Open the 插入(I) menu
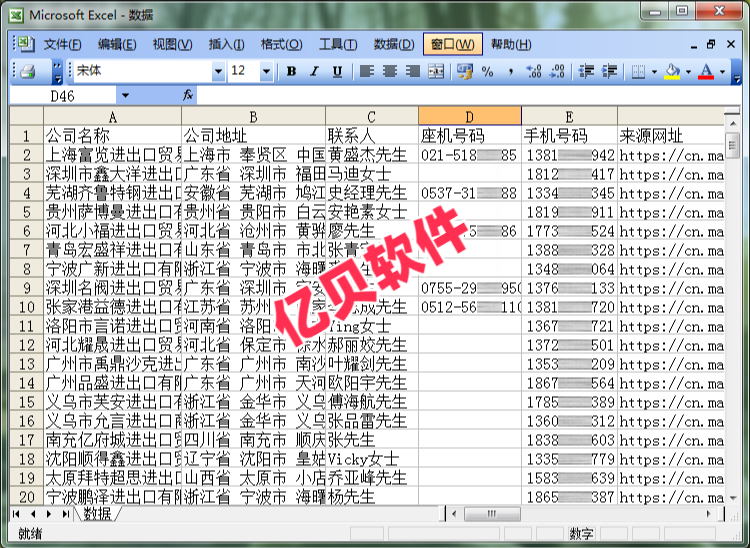This screenshot has height=548, width=750. click(227, 44)
